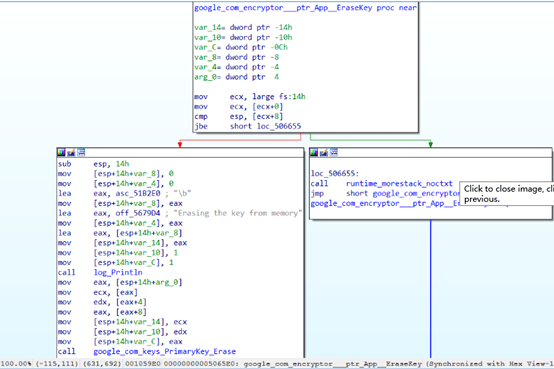Select the 'mov eax, [eax+8]' instruction
This screenshot has height=369, width=554.
tap(102, 312)
